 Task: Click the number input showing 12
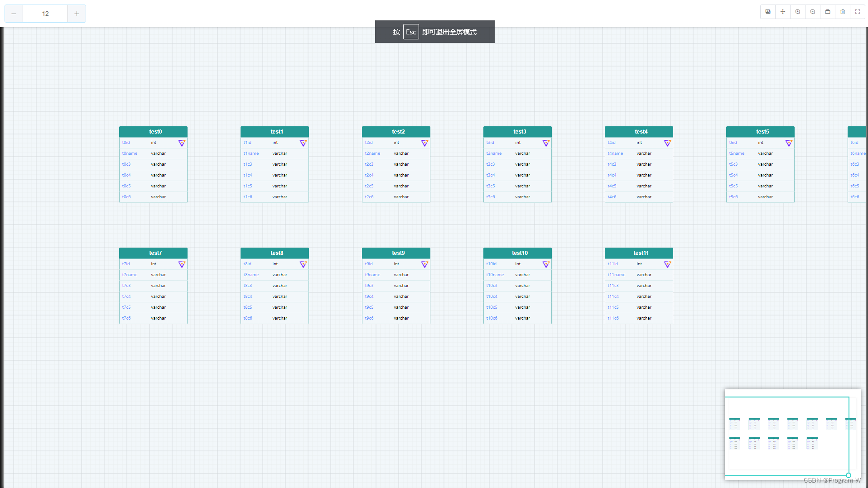tap(45, 14)
